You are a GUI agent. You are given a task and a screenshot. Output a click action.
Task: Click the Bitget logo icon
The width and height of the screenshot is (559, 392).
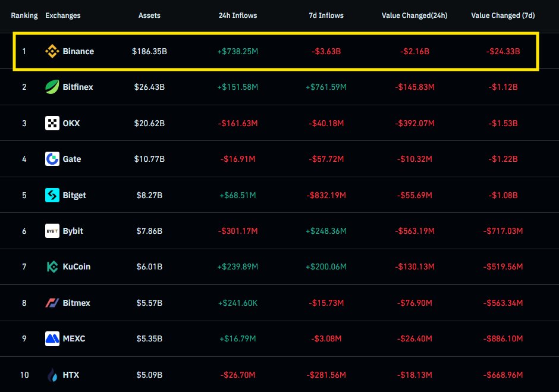(x=52, y=195)
